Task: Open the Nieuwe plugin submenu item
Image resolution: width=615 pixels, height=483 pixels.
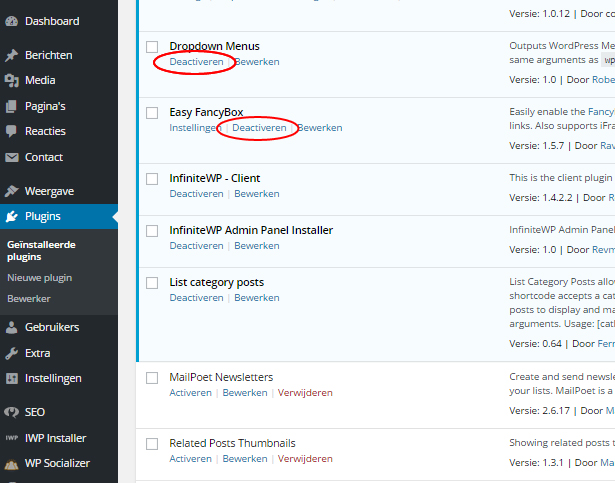Action: point(40,278)
